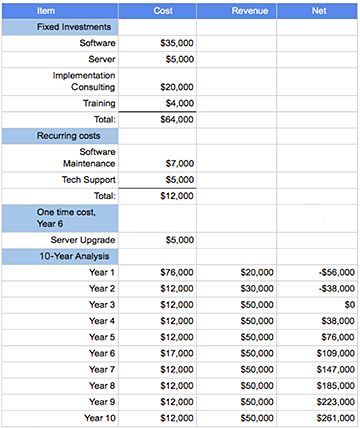The width and height of the screenshot is (360, 429).
Task: Select the Server cost cell showing $5,000
Action: pos(157,59)
